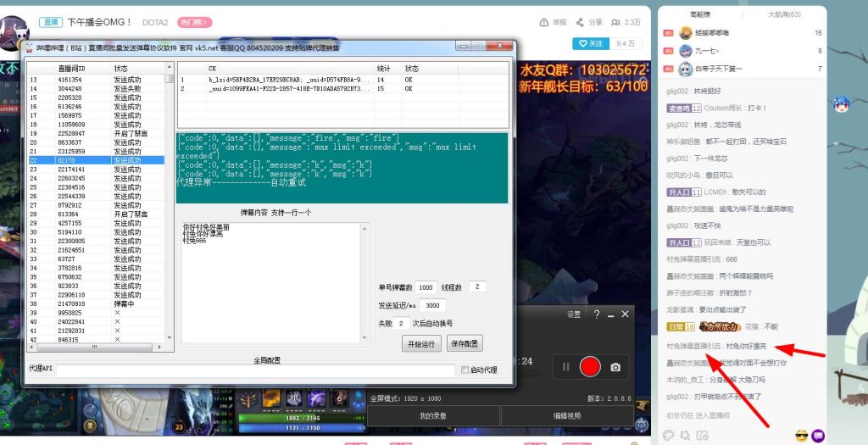Click the DOTA2 category link

pyautogui.click(x=155, y=23)
